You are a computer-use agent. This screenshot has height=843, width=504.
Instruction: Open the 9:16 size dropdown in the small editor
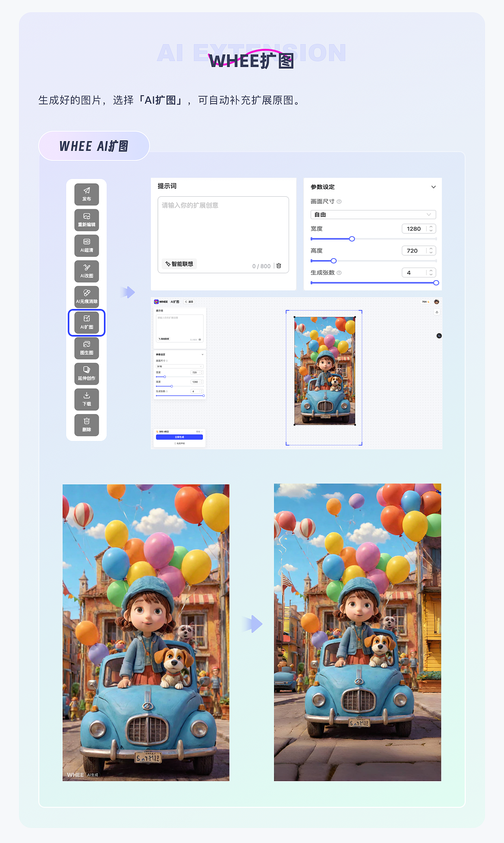point(180,367)
